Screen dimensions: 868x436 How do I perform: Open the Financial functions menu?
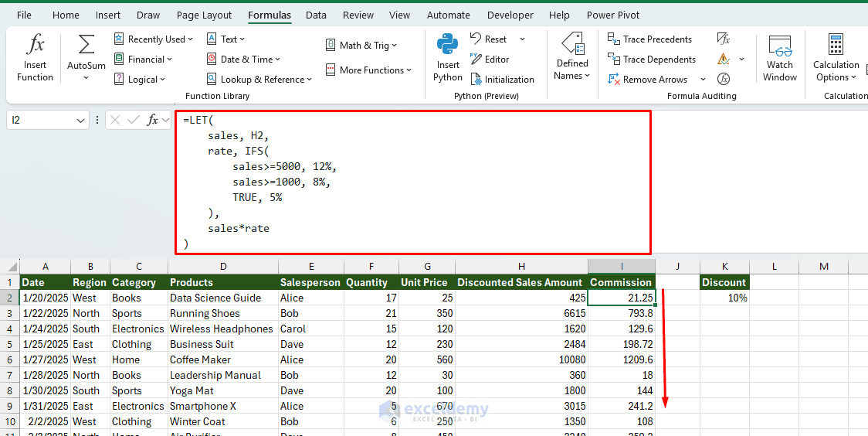[x=143, y=60]
